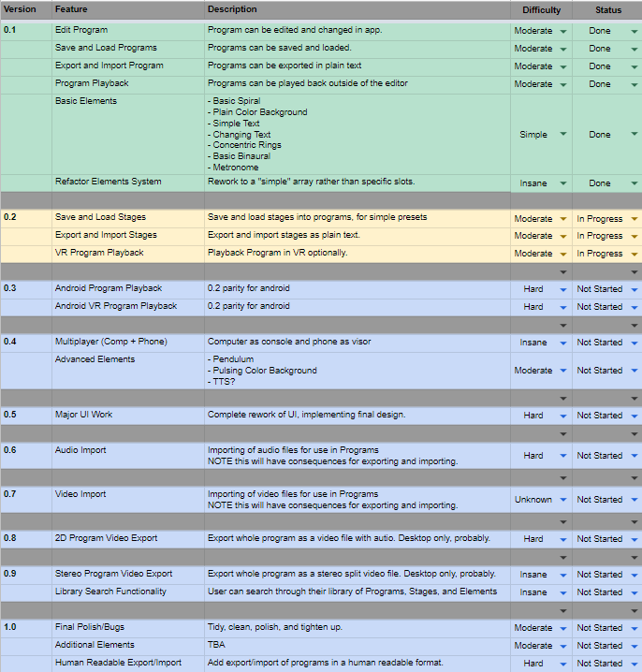The width and height of the screenshot is (642, 672).
Task: Open Unknown difficulty dropdown for Video Import
Action: [563, 500]
